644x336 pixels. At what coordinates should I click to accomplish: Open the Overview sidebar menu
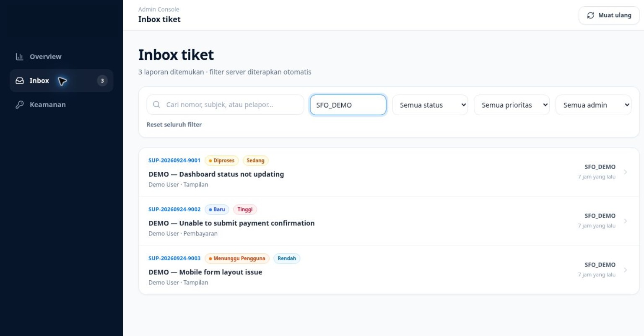pyautogui.click(x=62, y=57)
